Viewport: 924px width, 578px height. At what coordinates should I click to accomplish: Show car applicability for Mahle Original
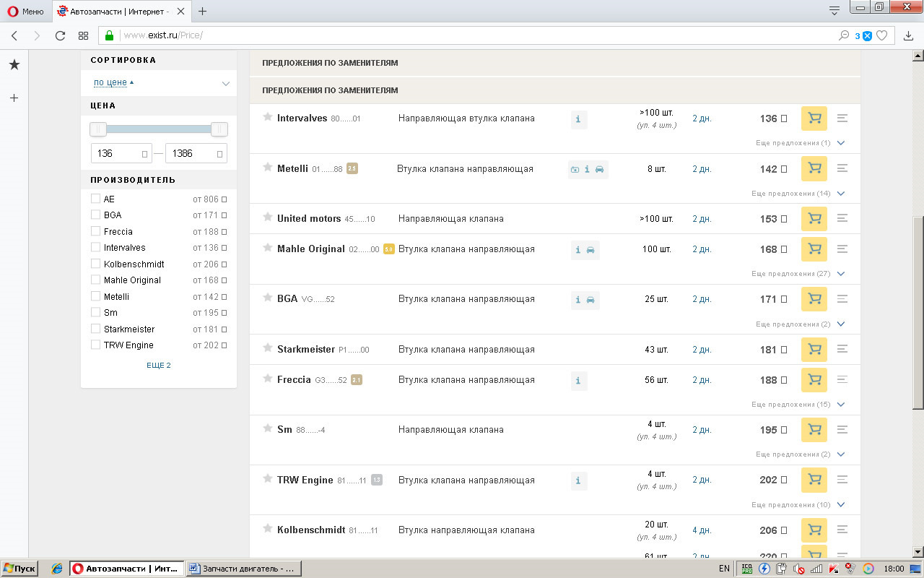point(590,250)
